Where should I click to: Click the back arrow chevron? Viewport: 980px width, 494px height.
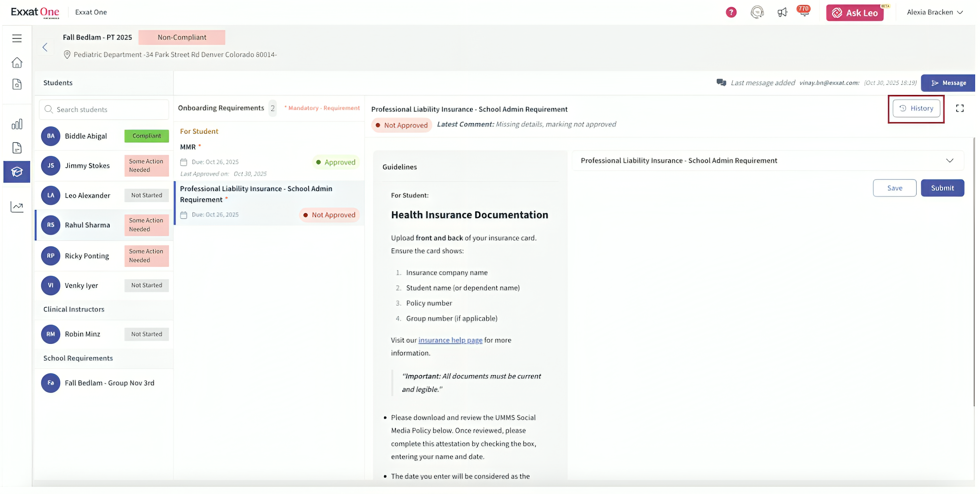pos(45,47)
